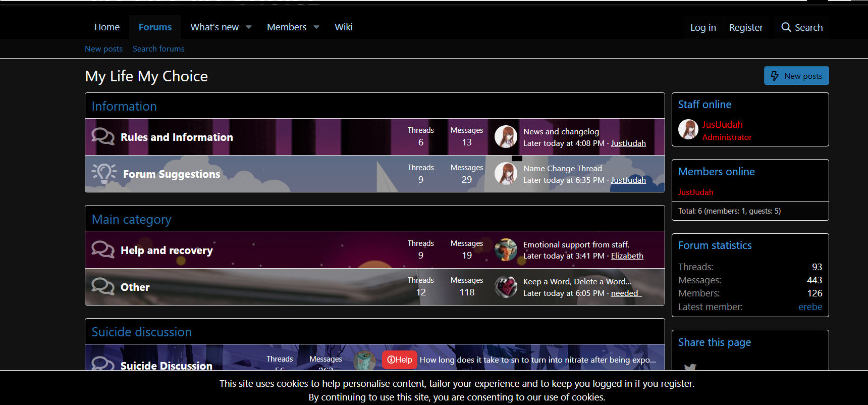Click Log in

point(703,28)
